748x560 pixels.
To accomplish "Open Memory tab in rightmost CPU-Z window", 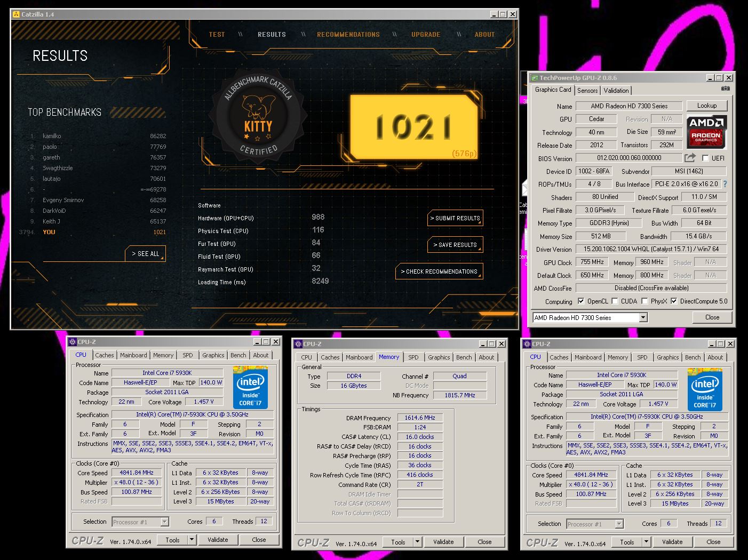I will point(618,357).
